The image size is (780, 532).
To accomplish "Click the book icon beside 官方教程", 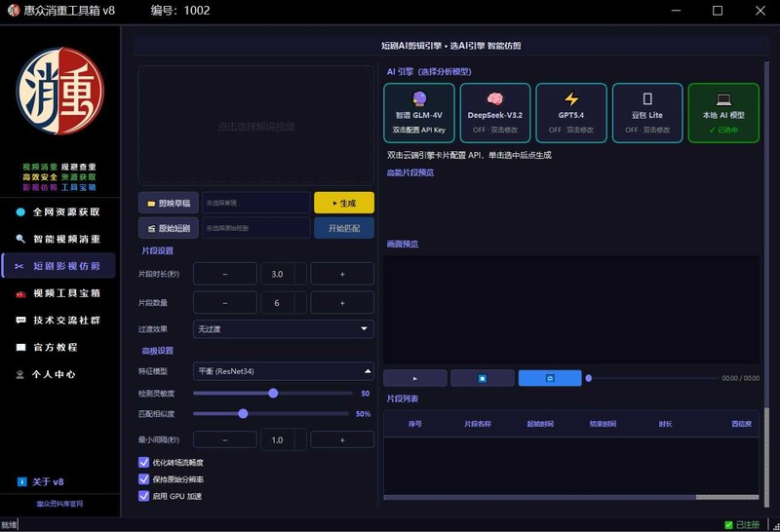I will 20,347.
